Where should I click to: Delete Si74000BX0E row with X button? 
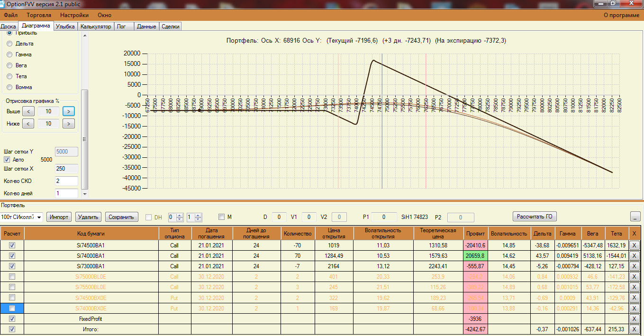coord(635,308)
